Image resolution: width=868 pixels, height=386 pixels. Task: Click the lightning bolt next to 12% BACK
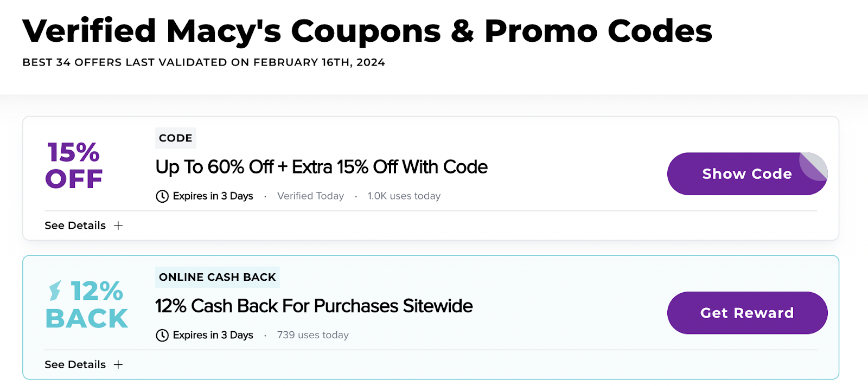[55, 291]
